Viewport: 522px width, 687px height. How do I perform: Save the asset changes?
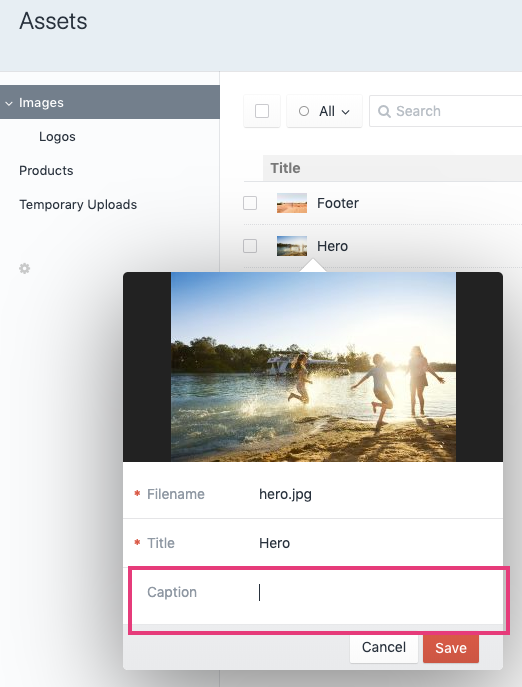451,648
